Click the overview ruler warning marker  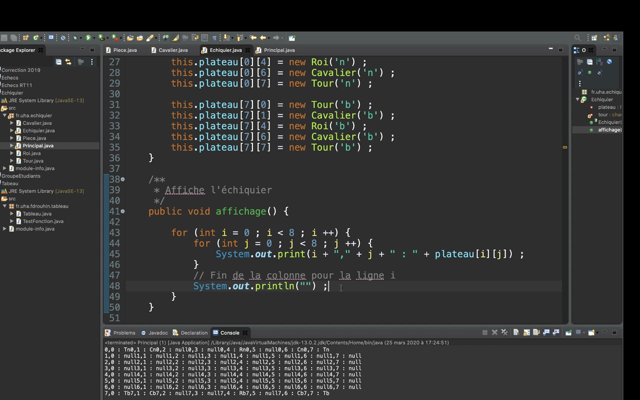[564, 147]
